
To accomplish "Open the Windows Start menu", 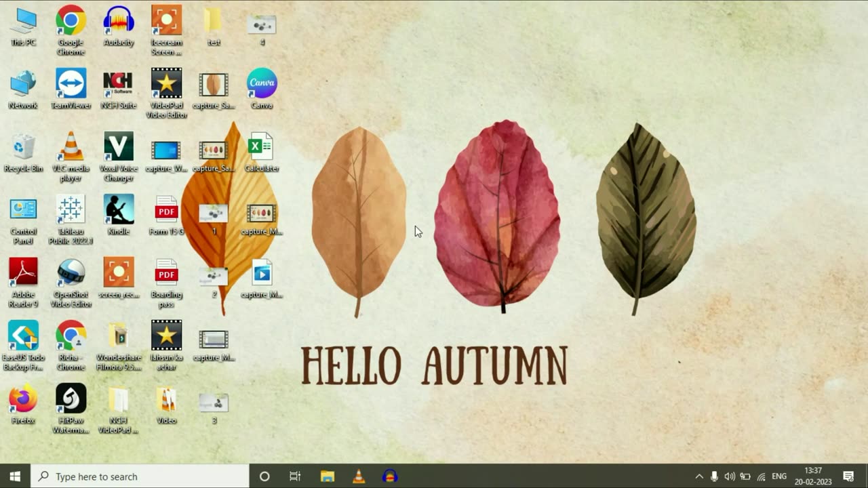I will point(15,476).
